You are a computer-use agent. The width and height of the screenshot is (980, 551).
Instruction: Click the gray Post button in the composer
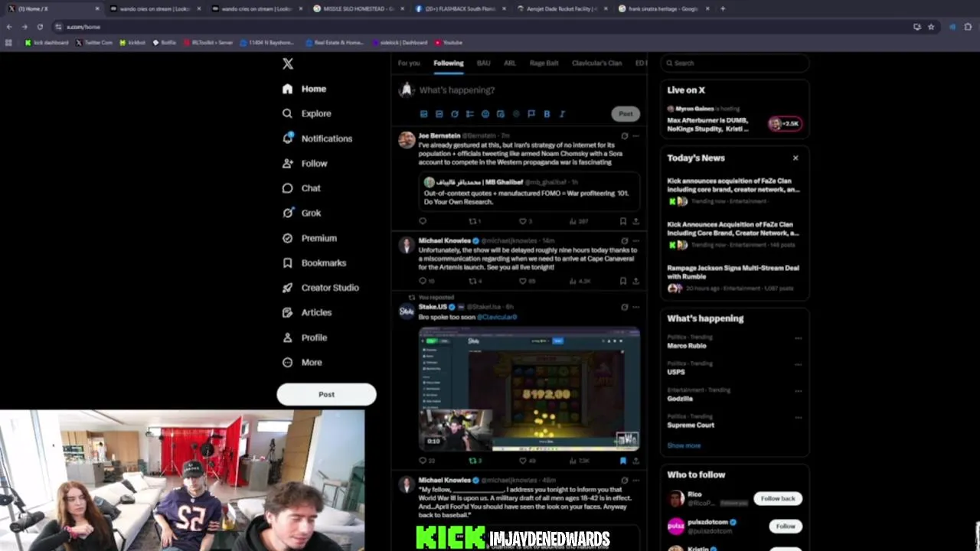pos(626,114)
